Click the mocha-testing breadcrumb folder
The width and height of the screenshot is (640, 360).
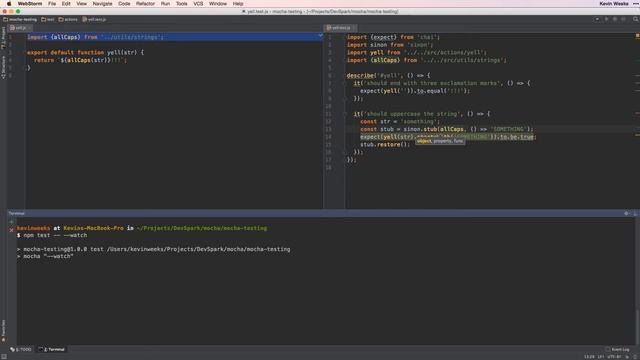pyautogui.click(x=20, y=19)
